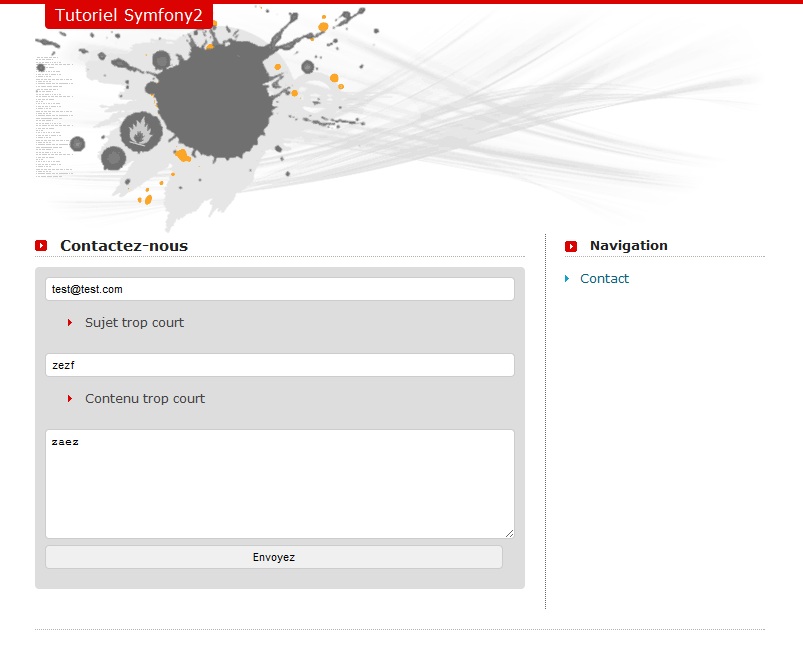This screenshot has width=803, height=647.
Task: Select the 'Contenu trop court' error text
Action: click(145, 399)
